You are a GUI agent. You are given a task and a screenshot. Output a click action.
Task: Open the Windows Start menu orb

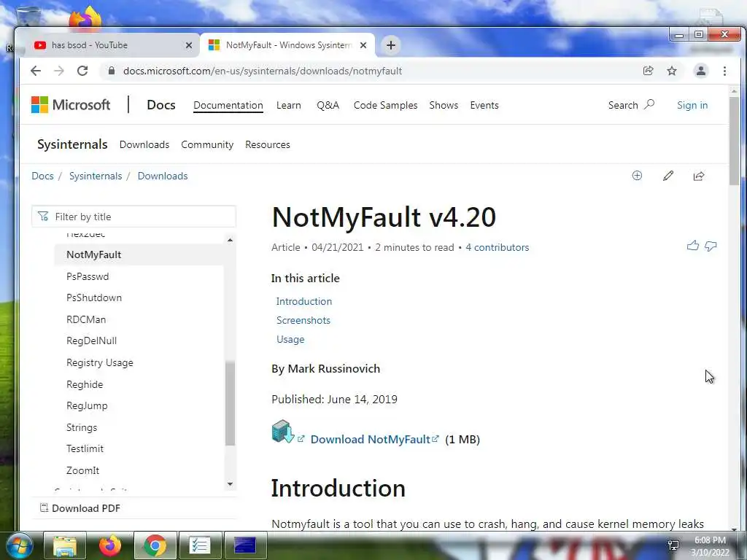click(20, 545)
